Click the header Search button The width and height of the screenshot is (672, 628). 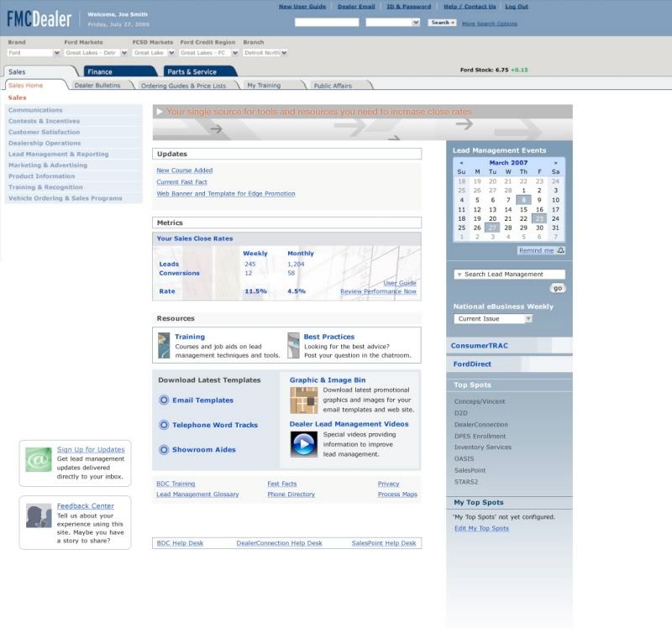(x=442, y=23)
